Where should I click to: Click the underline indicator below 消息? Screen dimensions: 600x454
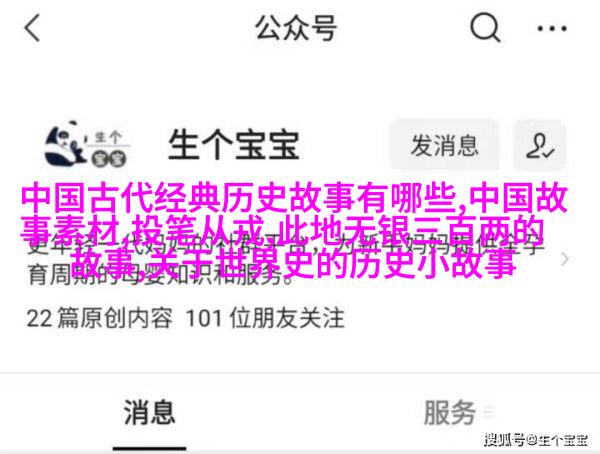[x=150, y=447]
